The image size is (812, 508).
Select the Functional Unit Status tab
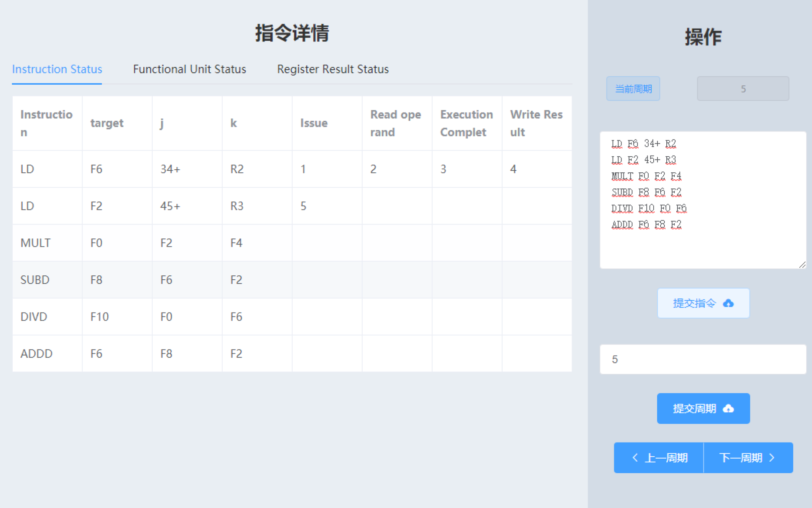189,69
